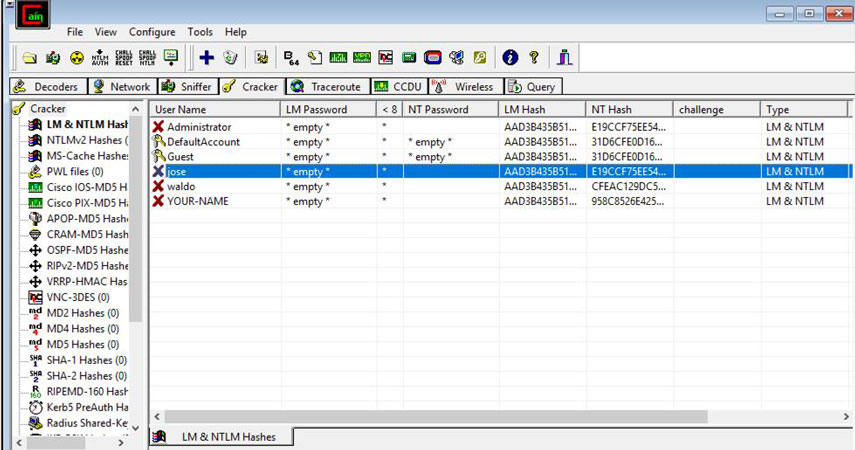Click the hash table horizontal scrollbar thumb
This screenshot has width=855, height=450.
pyautogui.click(x=436, y=417)
